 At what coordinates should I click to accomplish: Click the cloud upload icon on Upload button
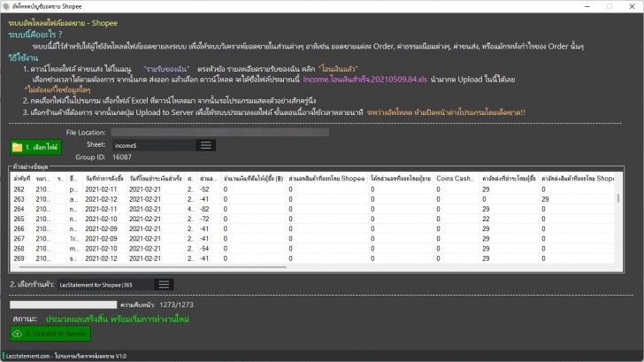tap(18, 334)
